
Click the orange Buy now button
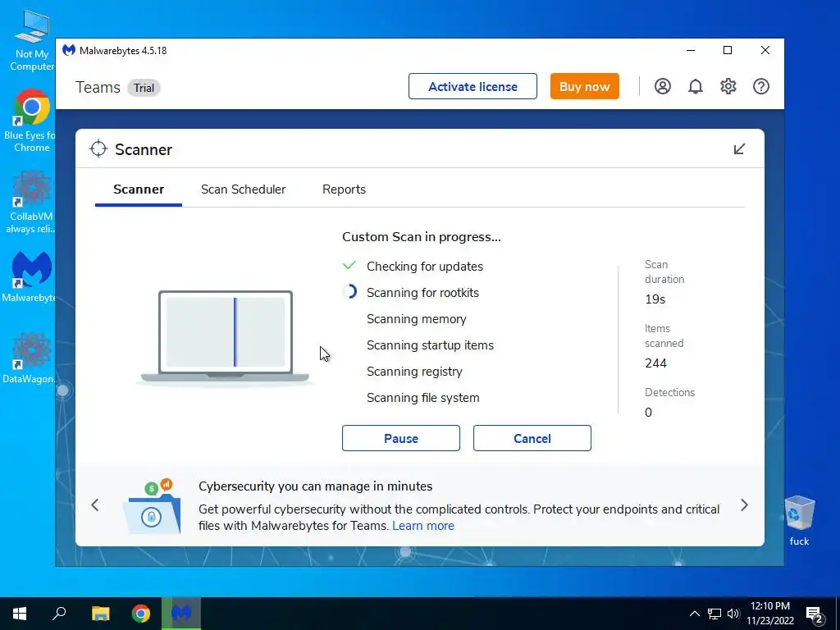584,86
